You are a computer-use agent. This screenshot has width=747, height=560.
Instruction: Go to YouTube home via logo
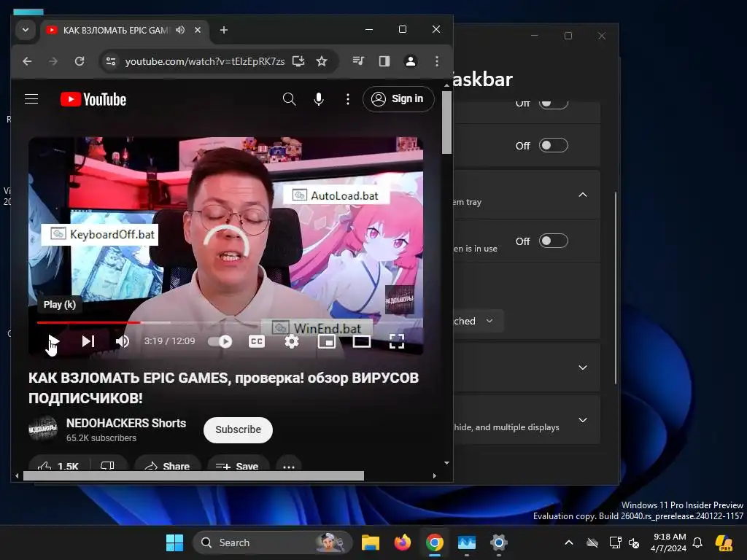[x=93, y=99]
